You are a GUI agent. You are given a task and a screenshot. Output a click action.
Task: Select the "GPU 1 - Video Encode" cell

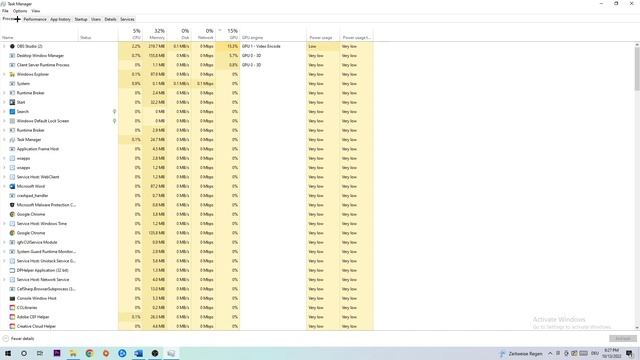(x=273, y=46)
